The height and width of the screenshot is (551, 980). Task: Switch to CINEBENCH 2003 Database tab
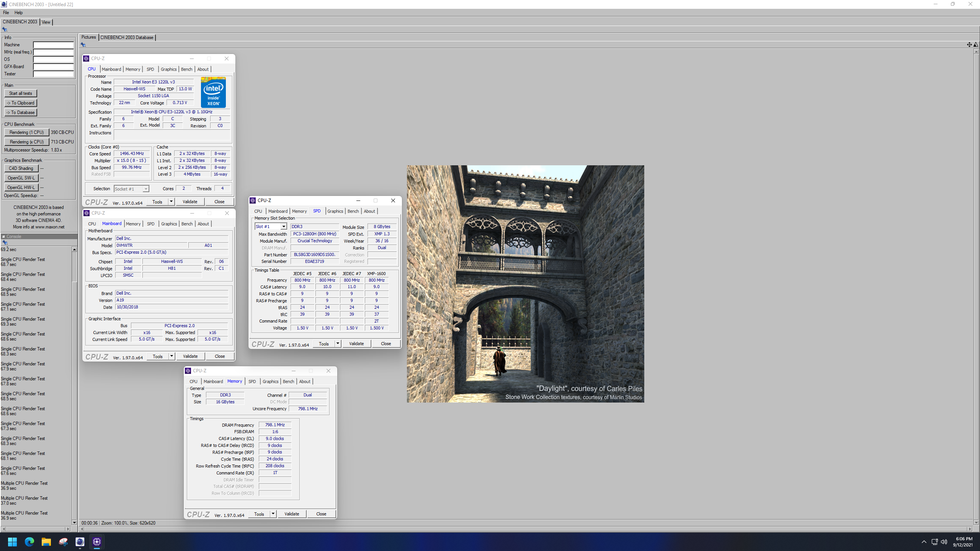[x=127, y=37]
